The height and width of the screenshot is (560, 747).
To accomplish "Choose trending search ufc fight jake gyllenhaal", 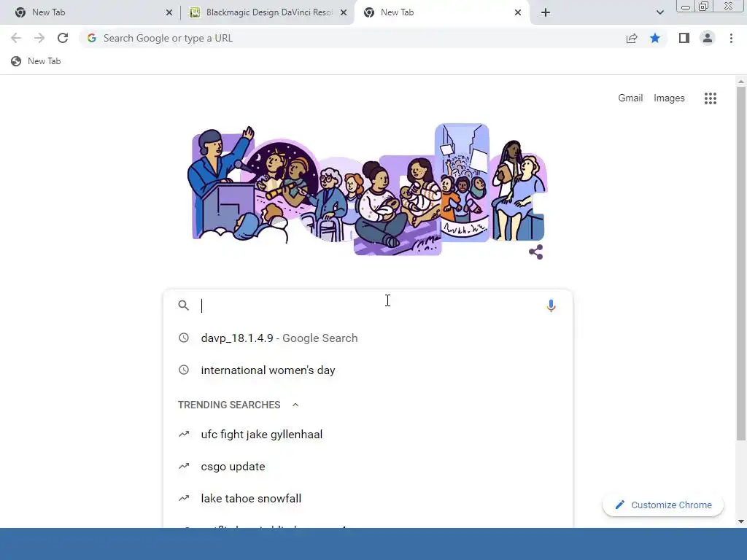I will 368,435.
